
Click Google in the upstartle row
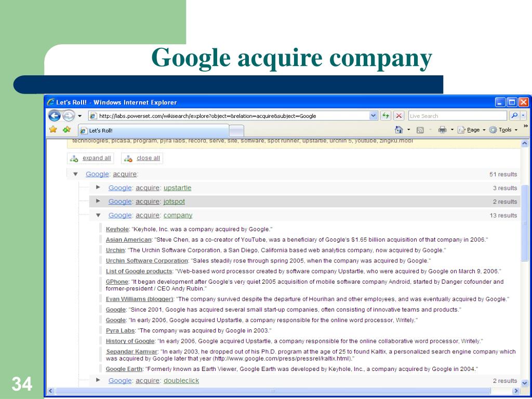[x=120, y=188]
